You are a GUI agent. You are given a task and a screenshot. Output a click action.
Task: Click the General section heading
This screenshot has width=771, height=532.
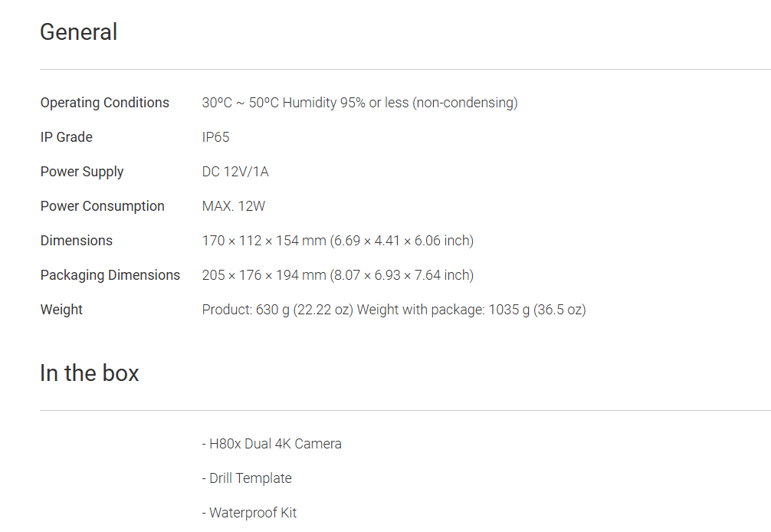78,32
